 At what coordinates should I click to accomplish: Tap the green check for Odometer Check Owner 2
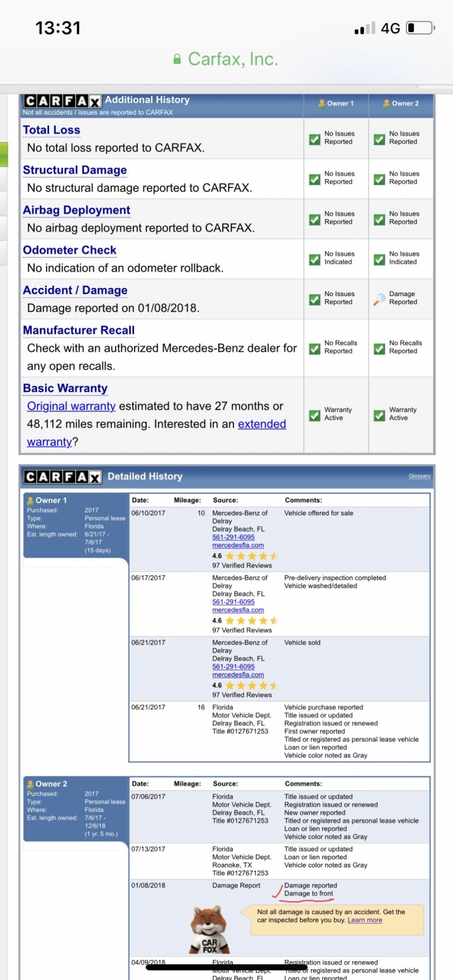379,258
